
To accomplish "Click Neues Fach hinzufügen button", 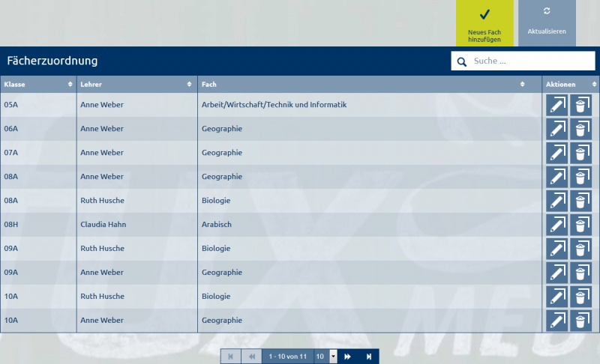I will (484, 23).
